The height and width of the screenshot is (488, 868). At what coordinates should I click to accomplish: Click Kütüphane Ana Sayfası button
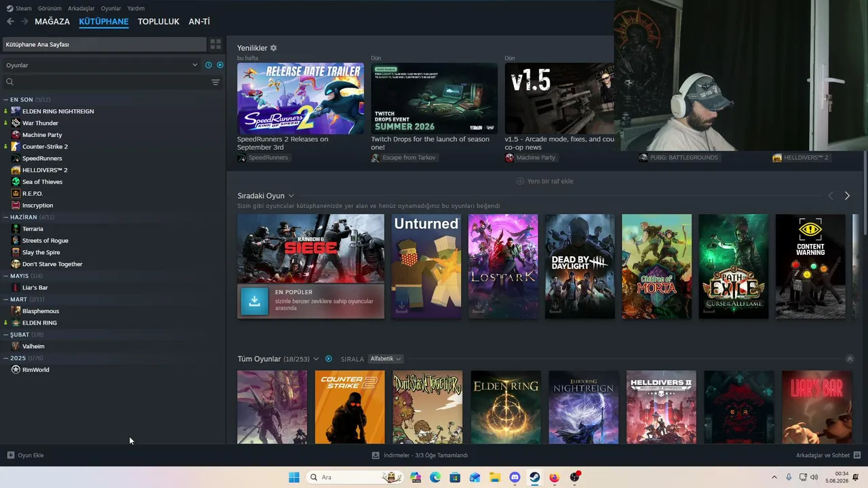pyautogui.click(x=104, y=44)
